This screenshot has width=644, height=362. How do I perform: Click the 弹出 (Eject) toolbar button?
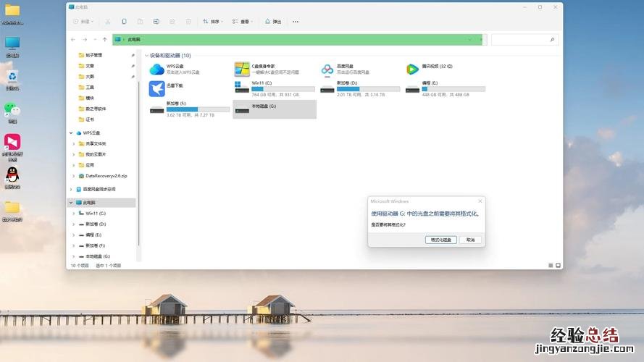click(273, 21)
